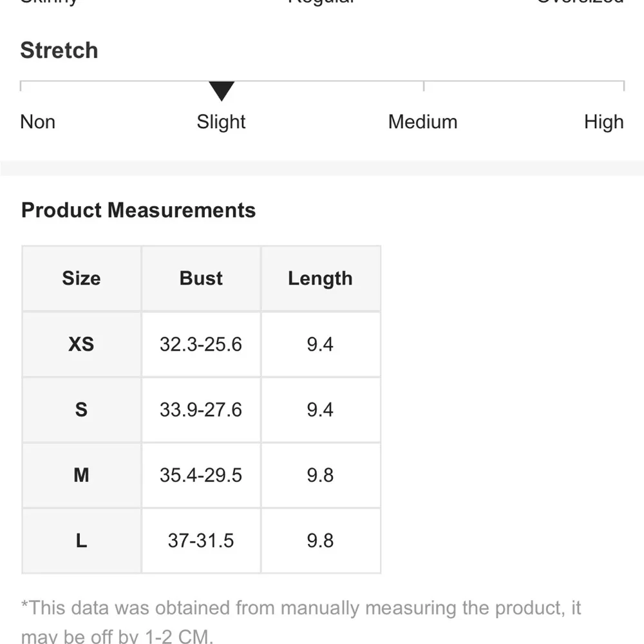Image resolution: width=644 pixels, height=644 pixels.
Task: Select the Non stretch label
Action: (x=38, y=122)
